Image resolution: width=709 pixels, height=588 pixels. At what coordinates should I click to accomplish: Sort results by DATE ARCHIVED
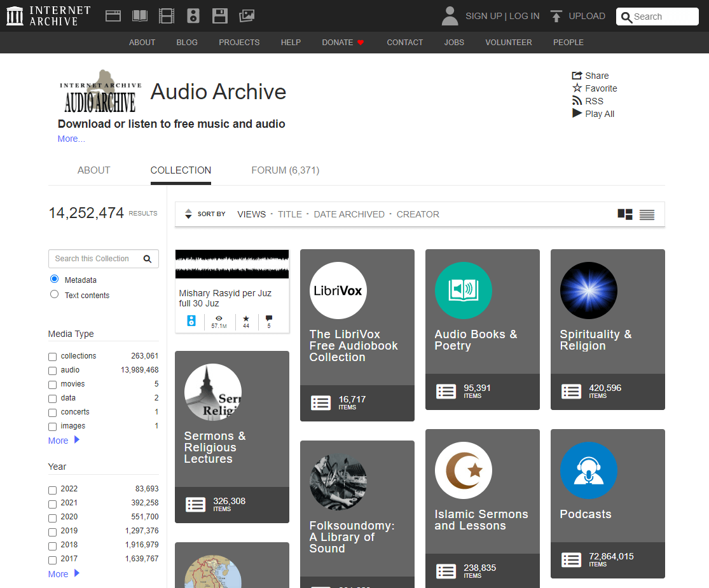(x=349, y=214)
